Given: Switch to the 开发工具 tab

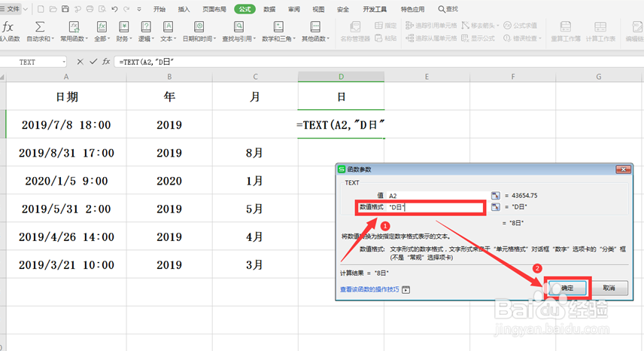Looking at the screenshot, I should pos(375,9).
